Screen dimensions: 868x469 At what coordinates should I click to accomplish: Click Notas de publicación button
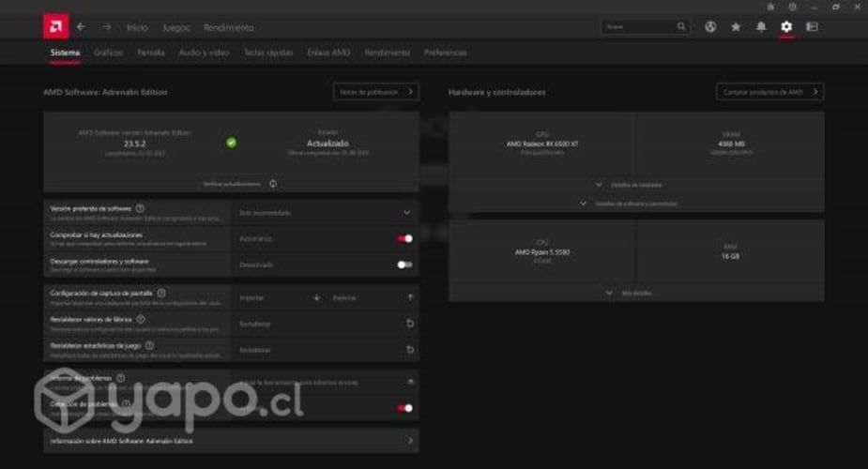(x=375, y=92)
